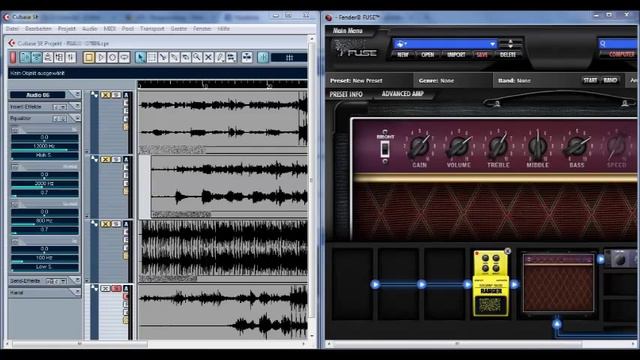Viewport: 640px width, 360px height.
Task: Solo the first audio track
Action: coord(116,95)
